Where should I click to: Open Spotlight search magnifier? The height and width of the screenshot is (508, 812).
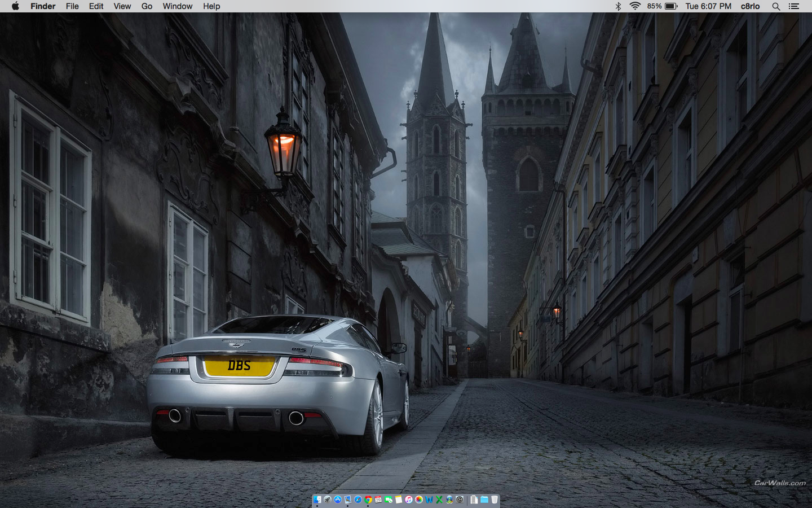[x=776, y=6]
